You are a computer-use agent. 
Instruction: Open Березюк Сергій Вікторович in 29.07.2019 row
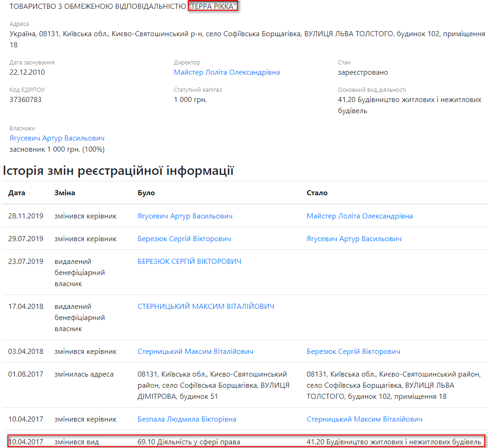[x=184, y=239]
